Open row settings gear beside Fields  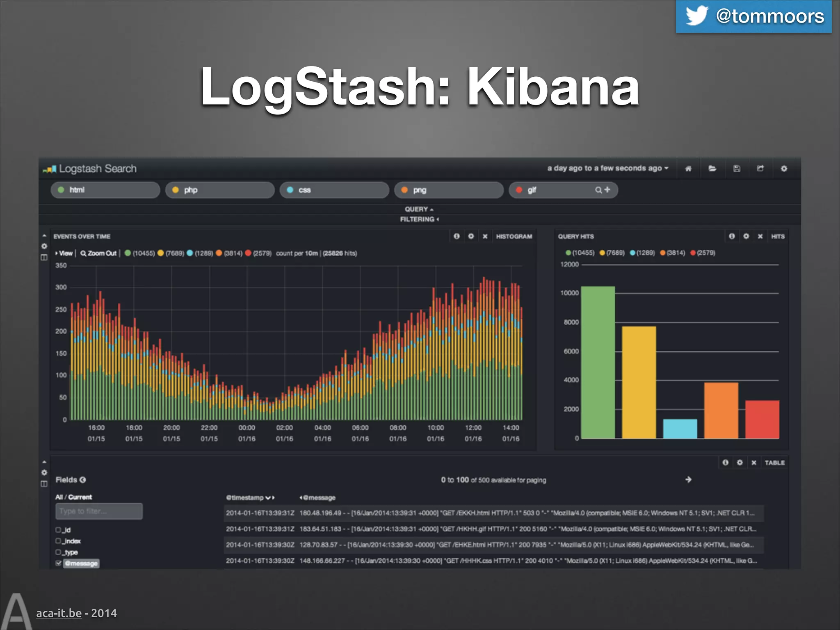44,473
